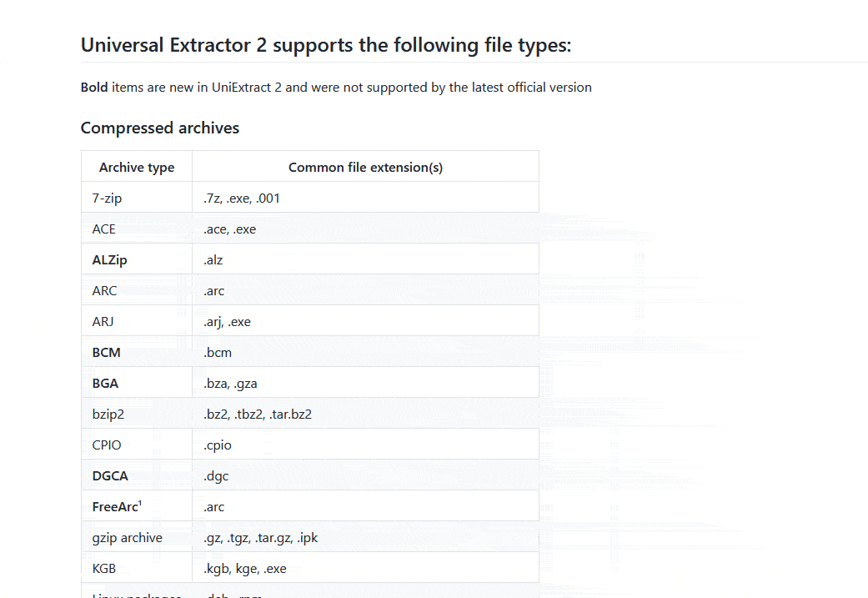Click the '.arj, .exe' extensions cell

point(365,321)
